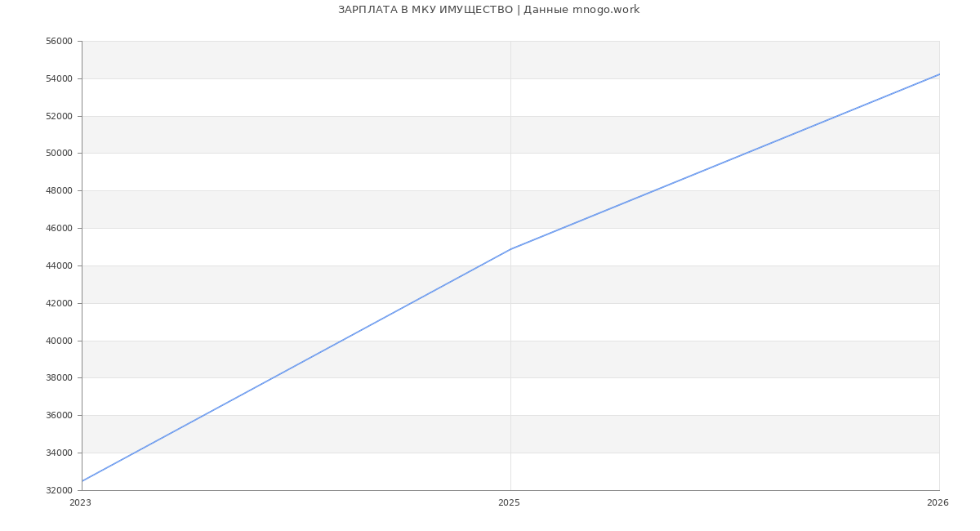The width and height of the screenshot is (980, 531).
Task: Click the line's starting data point at 2023
Action: click(82, 481)
